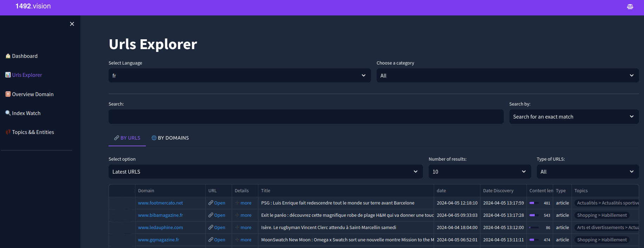This screenshot has width=644, height=248.
Task: Click plus icon in www.bibamagazine.fr row
Action: 238,215
